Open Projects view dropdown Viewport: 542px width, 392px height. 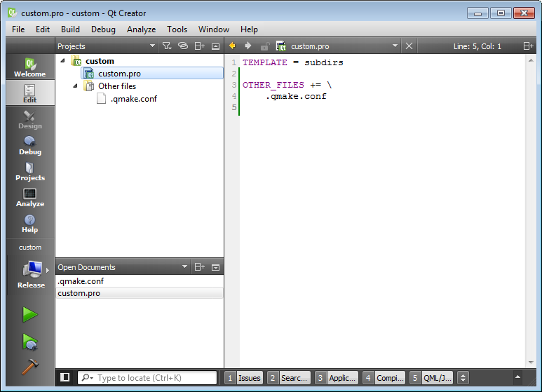click(152, 46)
